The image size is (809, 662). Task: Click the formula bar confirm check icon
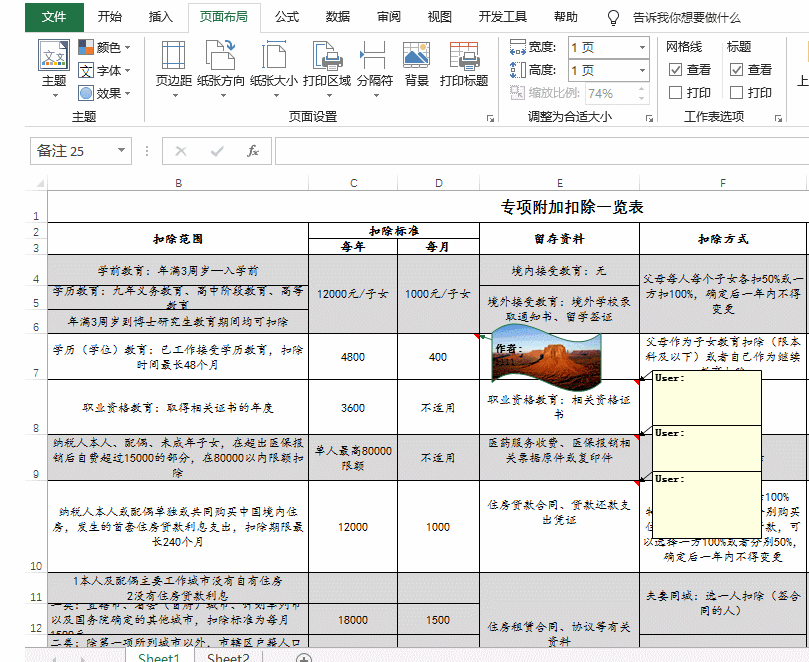(217, 151)
